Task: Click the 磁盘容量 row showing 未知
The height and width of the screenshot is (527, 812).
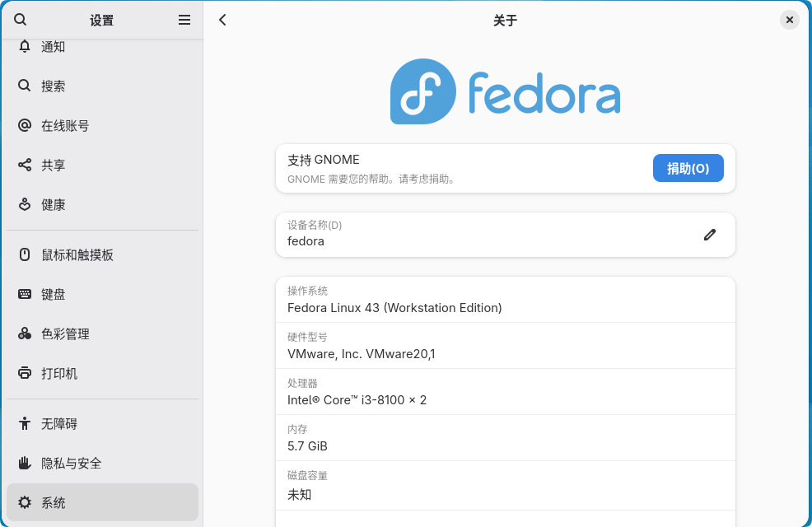Action: tap(505, 485)
